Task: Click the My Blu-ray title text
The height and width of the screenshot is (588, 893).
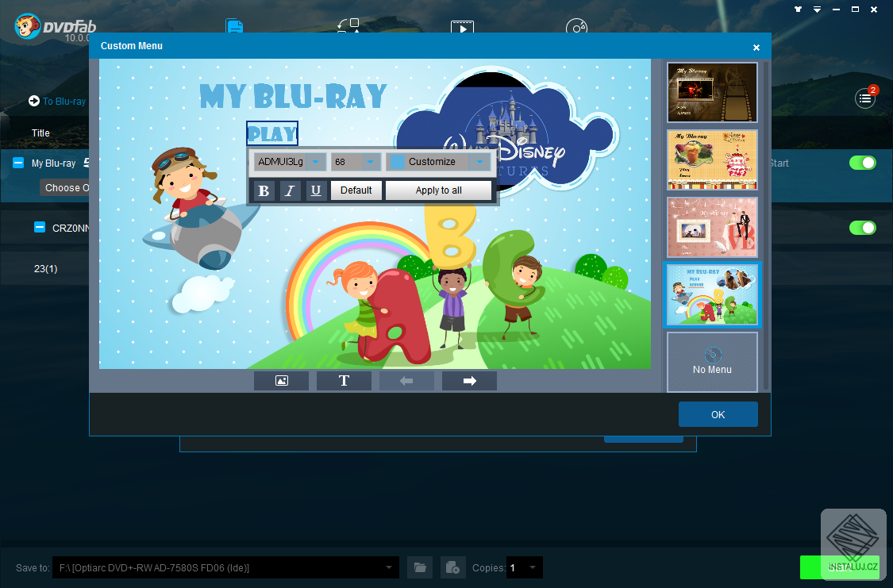Action: pos(53,163)
